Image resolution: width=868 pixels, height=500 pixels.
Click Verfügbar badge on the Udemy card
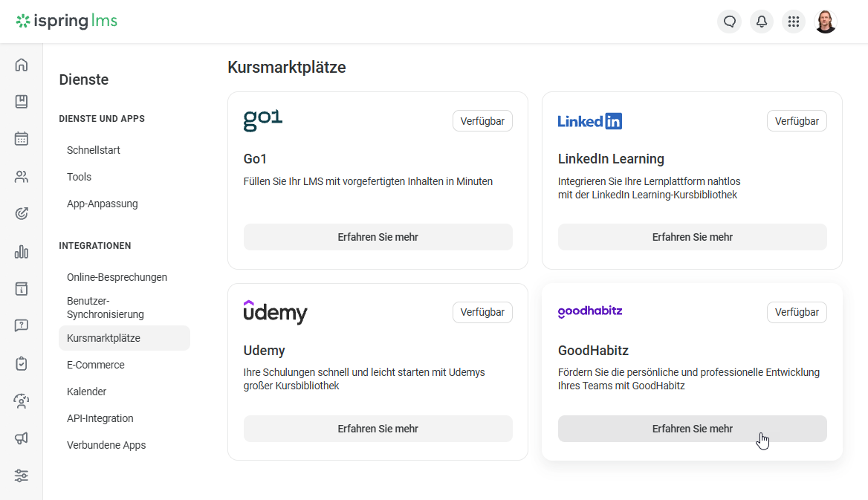click(x=482, y=312)
